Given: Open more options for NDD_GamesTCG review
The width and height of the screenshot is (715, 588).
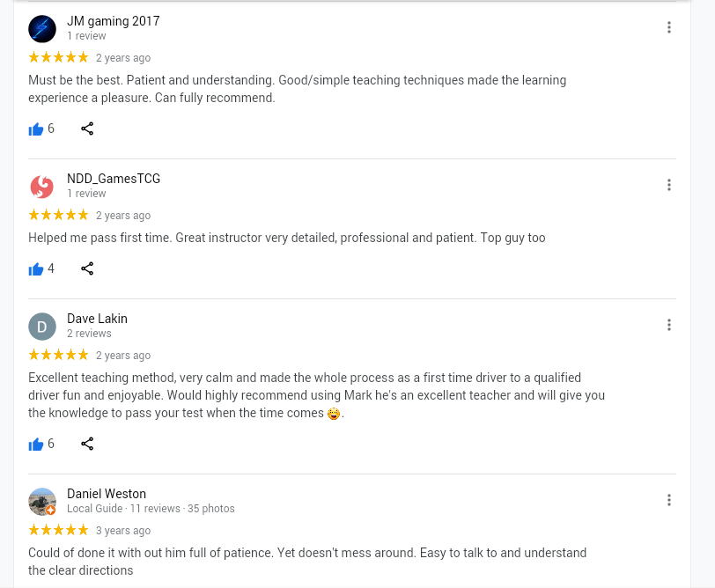Looking at the screenshot, I should click(669, 185).
